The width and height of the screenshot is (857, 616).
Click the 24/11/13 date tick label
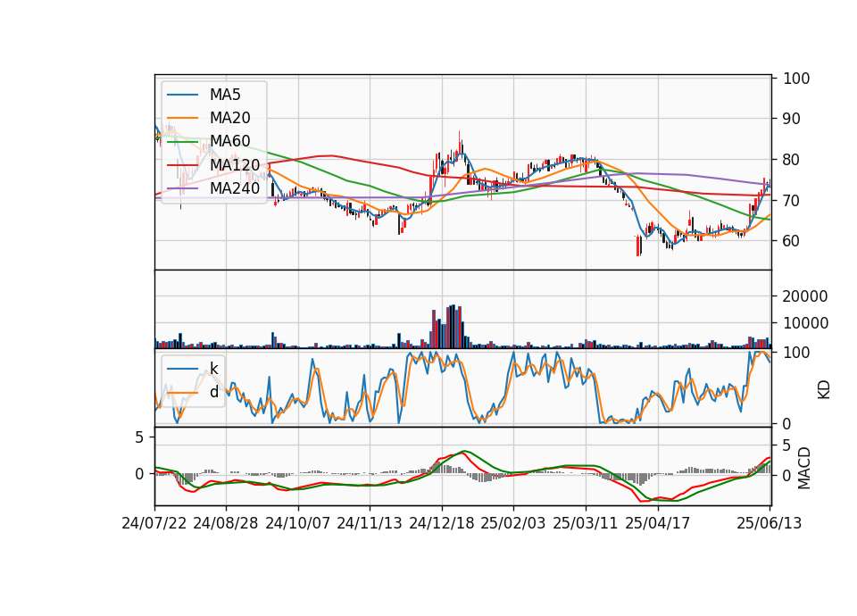370,523
